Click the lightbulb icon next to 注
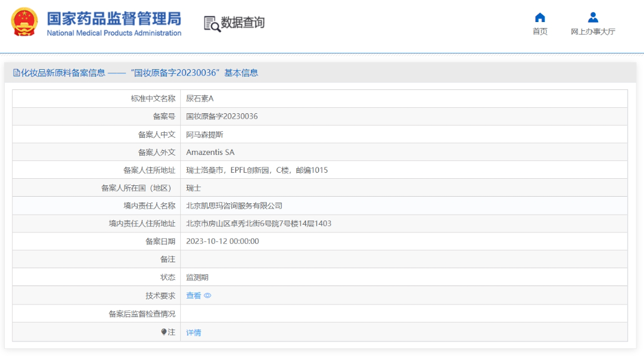This screenshot has height=360, width=644. click(164, 332)
